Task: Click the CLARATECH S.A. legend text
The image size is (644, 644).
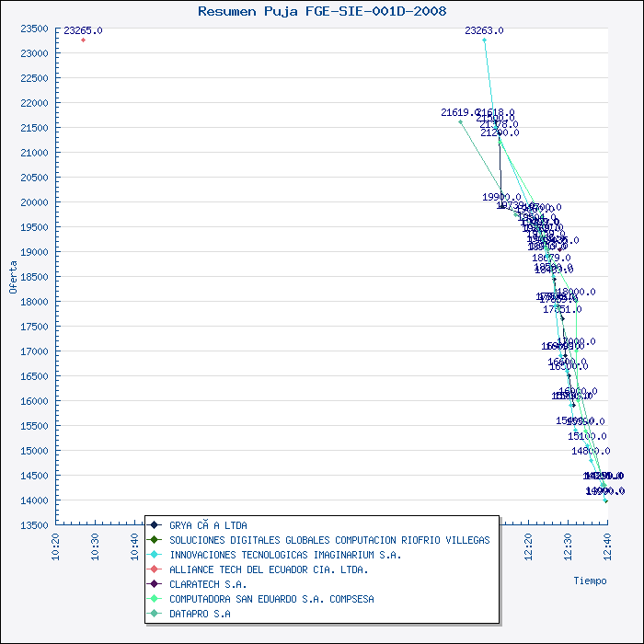Action: pos(208,584)
